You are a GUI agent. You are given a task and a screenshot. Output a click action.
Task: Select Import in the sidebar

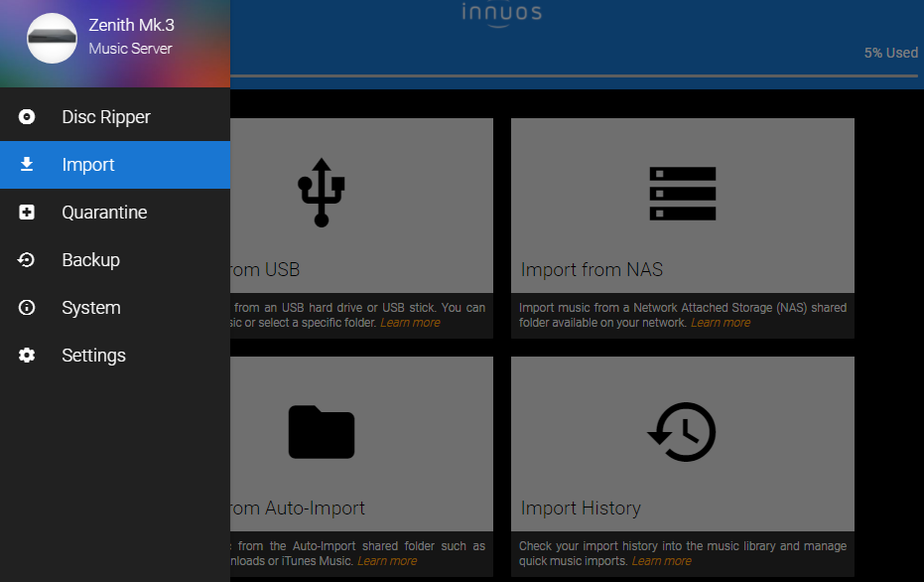(115, 165)
